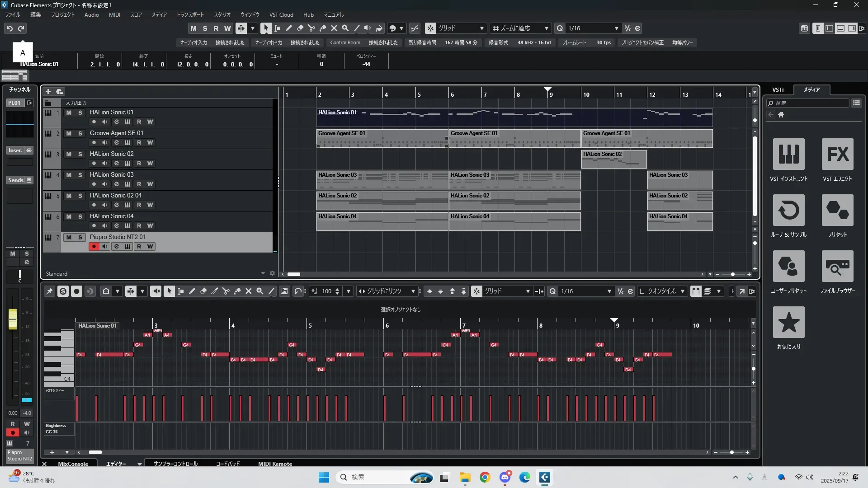This screenshot has height=488, width=868.
Task: Select the Zoom magnifier tool in main toolbar
Action: click(x=345, y=28)
